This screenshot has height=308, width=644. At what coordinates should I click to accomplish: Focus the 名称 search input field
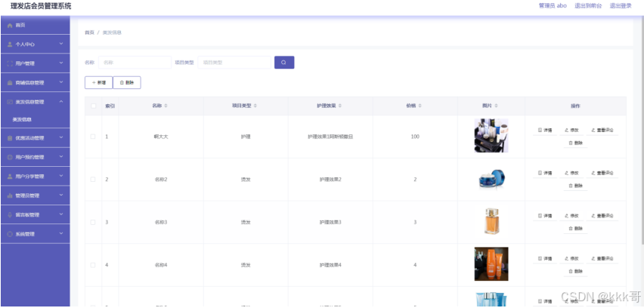point(135,63)
